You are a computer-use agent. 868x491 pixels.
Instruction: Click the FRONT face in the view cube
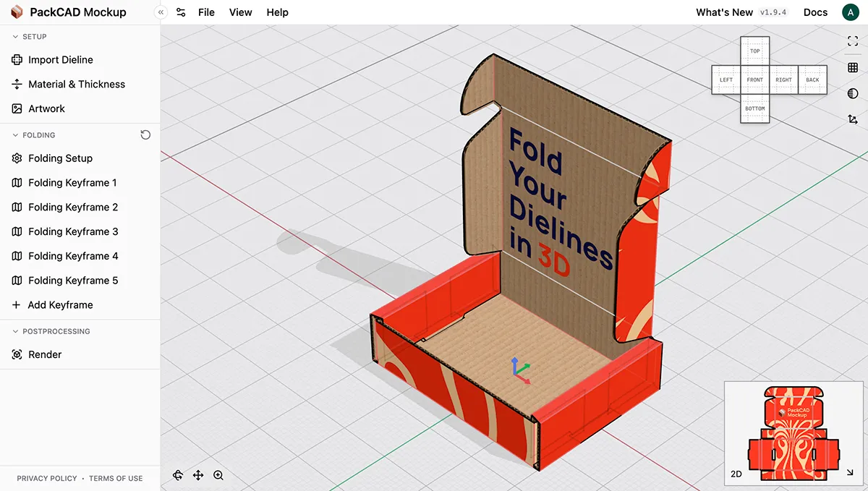click(755, 80)
